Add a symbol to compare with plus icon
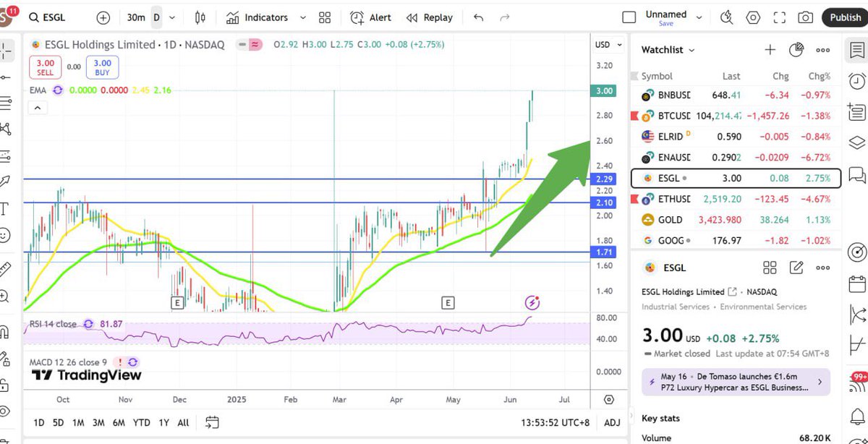Viewport: 868px width, 444px height. tap(103, 17)
